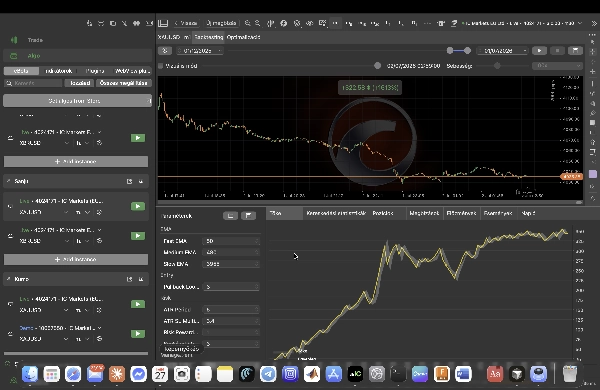Open Finder from the Dock
The width and height of the screenshot is (600, 390).
(x=29, y=374)
